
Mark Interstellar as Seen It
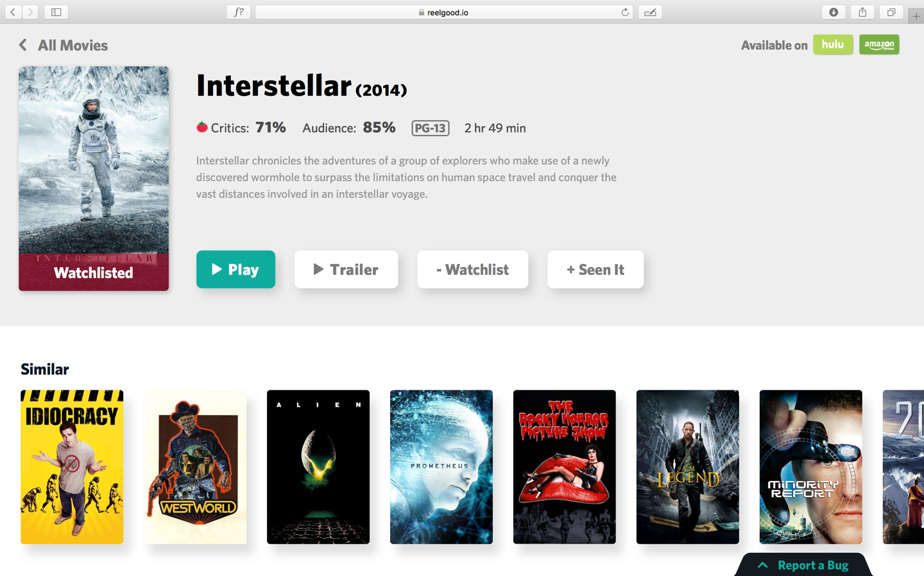pyautogui.click(x=595, y=269)
